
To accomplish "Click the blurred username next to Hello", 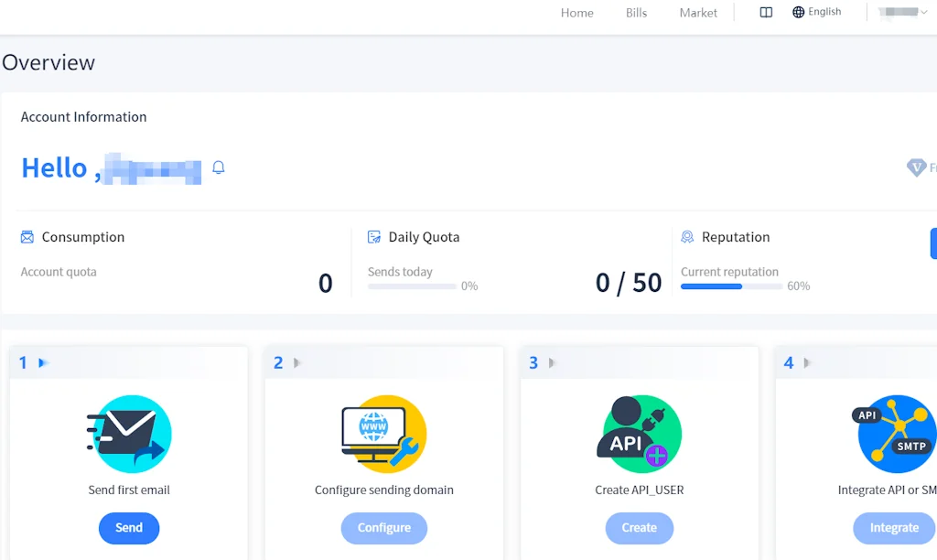I will (x=151, y=170).
